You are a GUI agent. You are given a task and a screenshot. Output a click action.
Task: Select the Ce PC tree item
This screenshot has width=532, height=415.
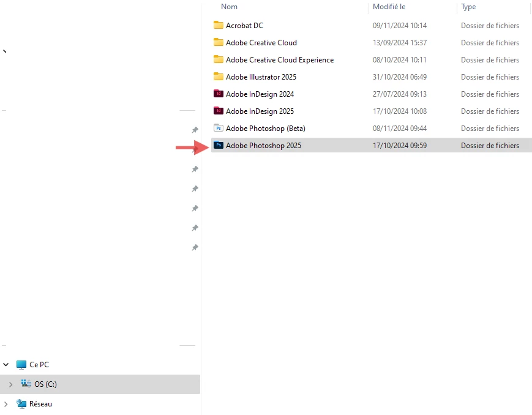(x=39, y=365)
